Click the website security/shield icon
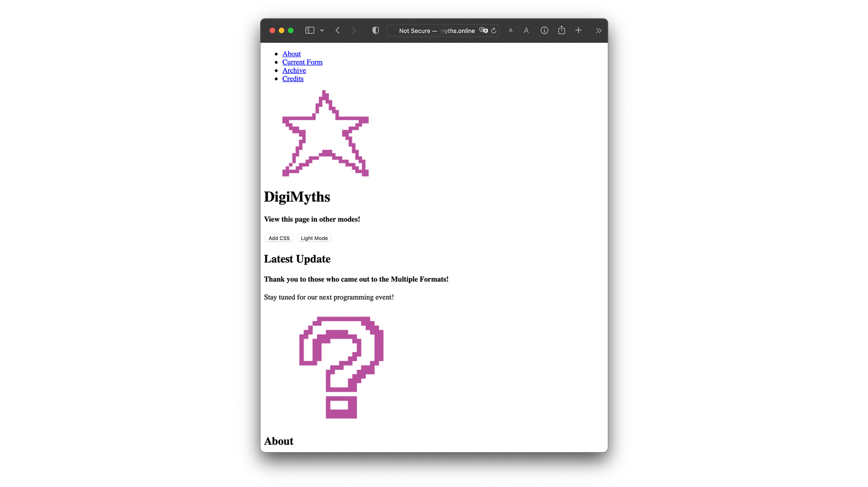 375,30
